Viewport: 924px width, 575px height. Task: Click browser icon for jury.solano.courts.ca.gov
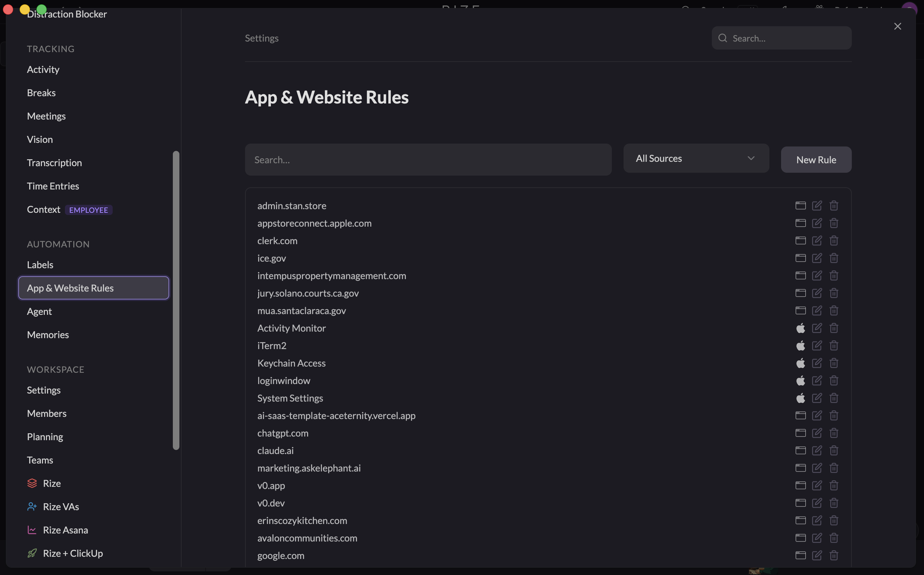(x=800, y=293)
